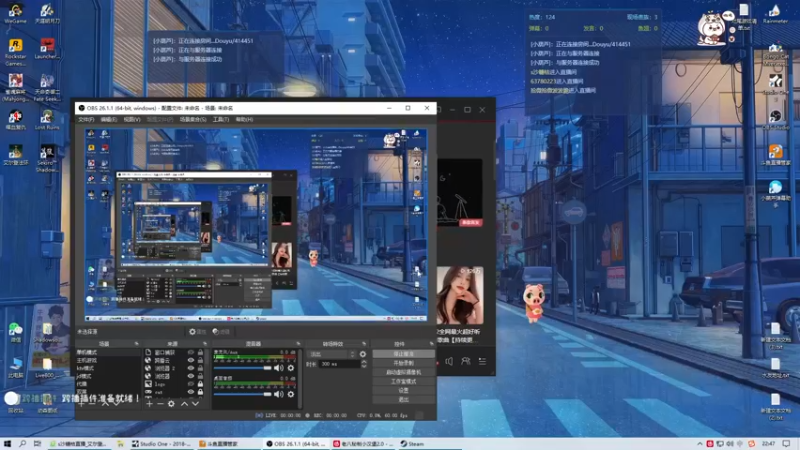The width and height of the screenshot is (800, 450).
Task: Adjust the 桌面音频 volume slider
Action: [242, 394]
